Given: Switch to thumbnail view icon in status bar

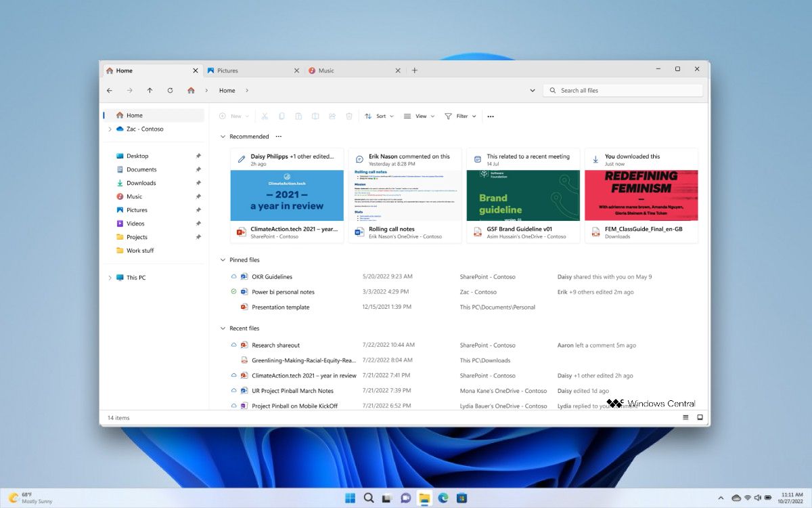Looking at the screenshot, I should (x=700, y=418).
